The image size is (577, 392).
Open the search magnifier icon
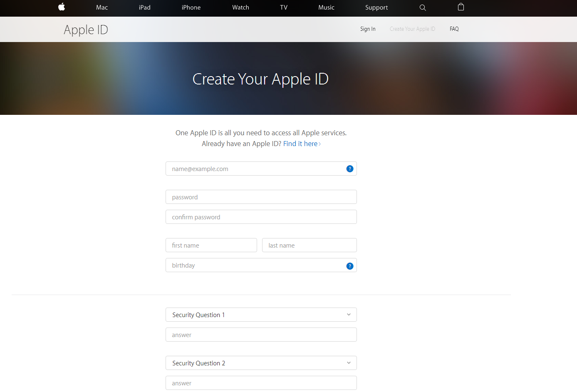click(423, 7)
